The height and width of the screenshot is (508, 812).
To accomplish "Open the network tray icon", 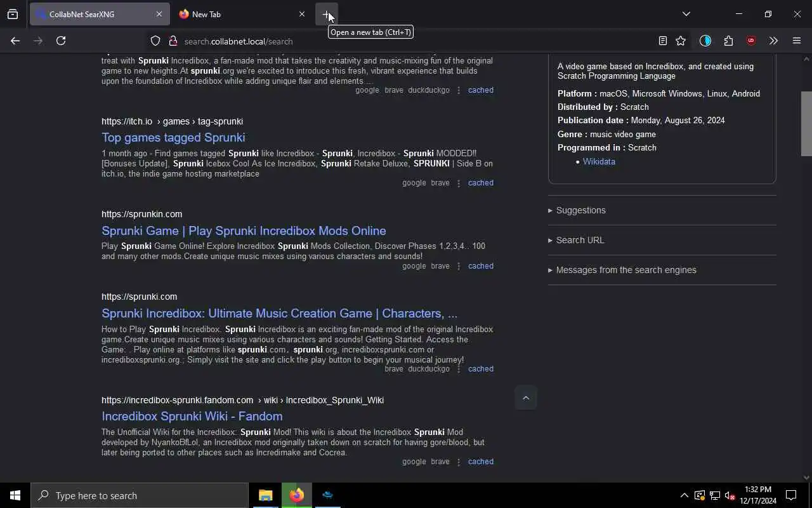I will pyautogui.click(x=714, y=495).
